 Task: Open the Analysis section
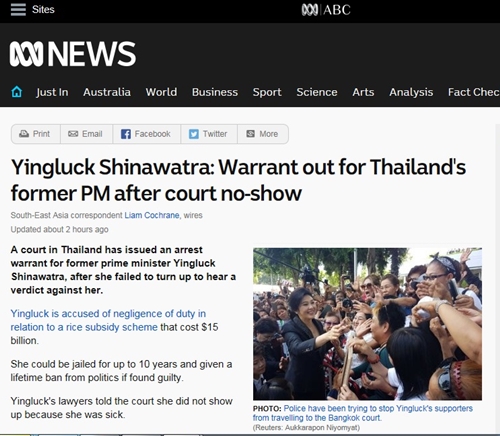click(x=411, y=92)
